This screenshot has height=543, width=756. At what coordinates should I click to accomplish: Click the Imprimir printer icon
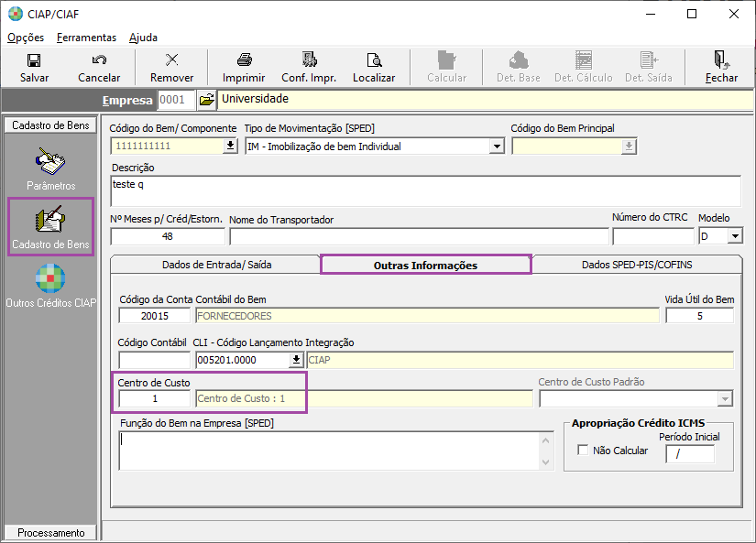pos(244,60)
